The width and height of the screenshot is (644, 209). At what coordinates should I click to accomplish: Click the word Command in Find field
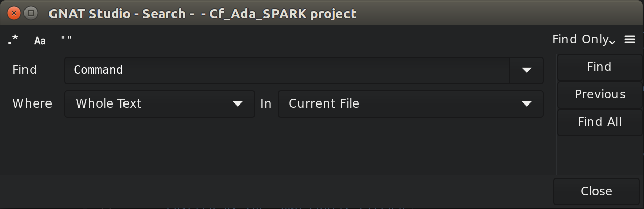pos(98,70)
